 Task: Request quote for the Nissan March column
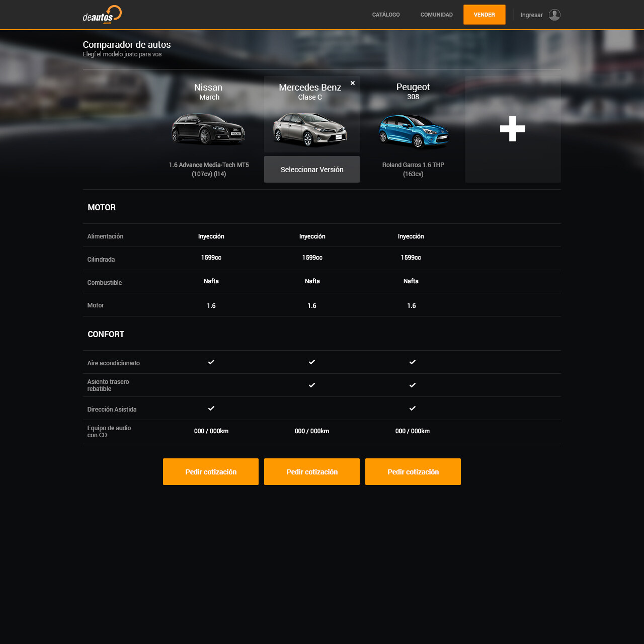211,472
